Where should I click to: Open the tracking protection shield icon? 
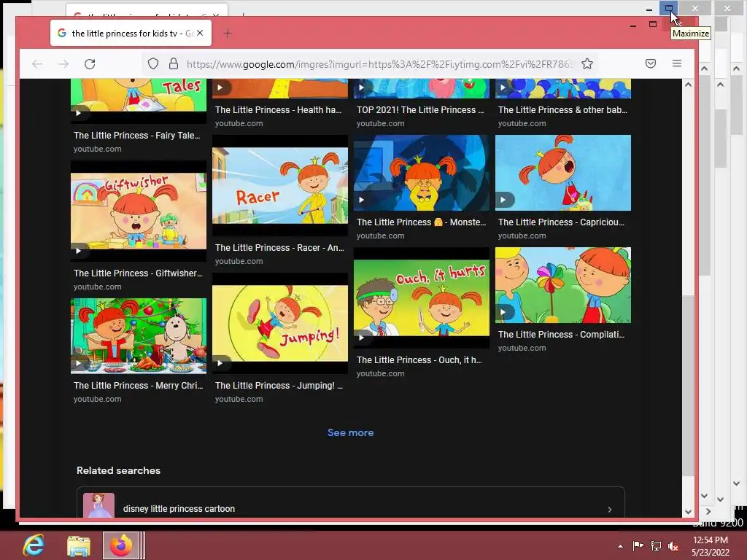[x=153, y=64]
